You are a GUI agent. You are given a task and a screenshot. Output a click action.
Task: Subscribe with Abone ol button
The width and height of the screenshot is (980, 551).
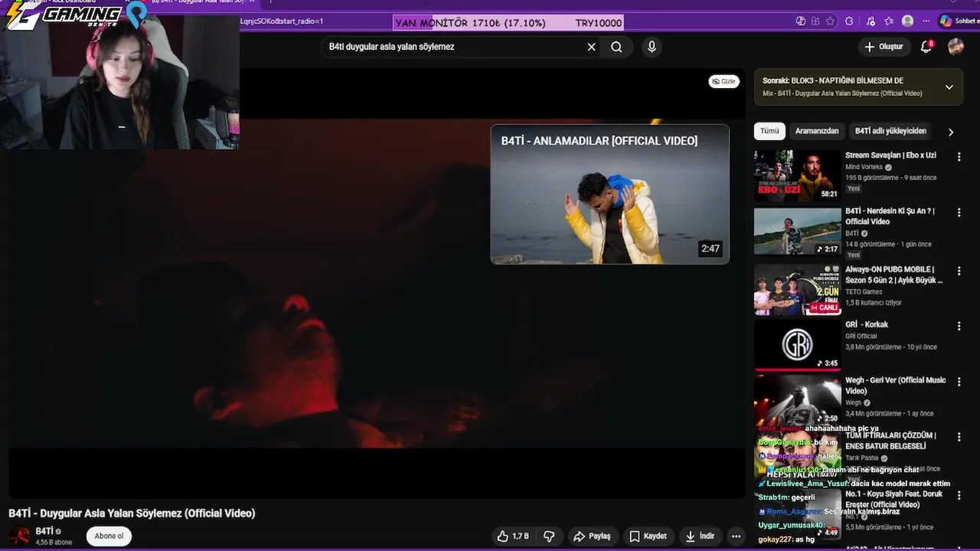pos(109,536)
